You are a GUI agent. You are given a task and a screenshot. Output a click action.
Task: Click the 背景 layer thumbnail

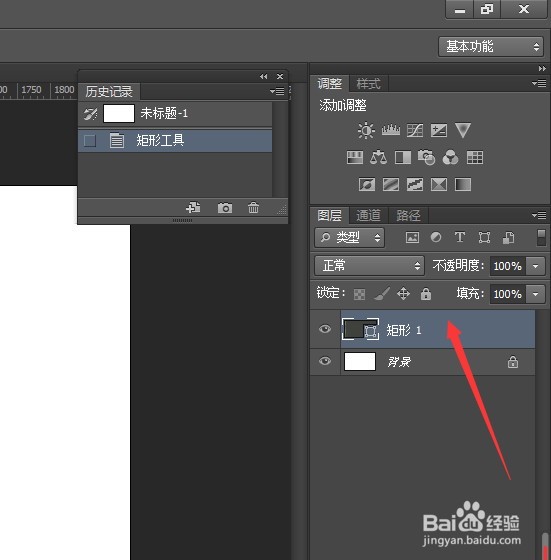(x=360, y=361)
